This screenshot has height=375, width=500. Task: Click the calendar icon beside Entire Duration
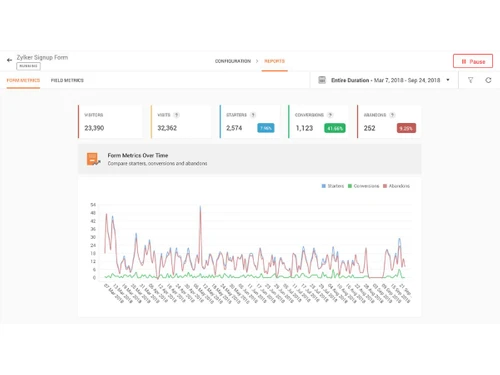322,80
